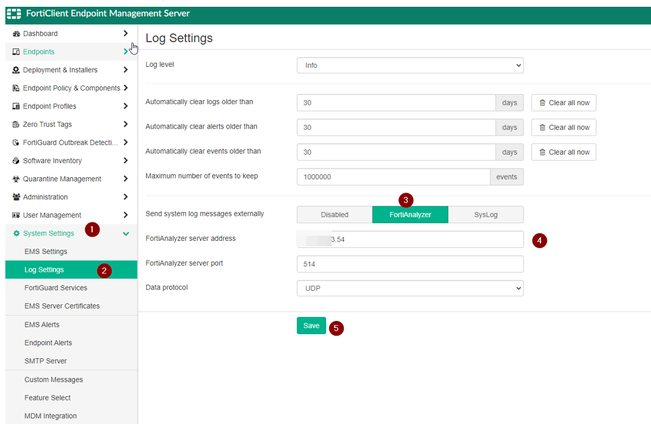This screenshot has height=424, width=651.
Task: Expand Quarantine Management chevron
Action: tap(125, 179)
